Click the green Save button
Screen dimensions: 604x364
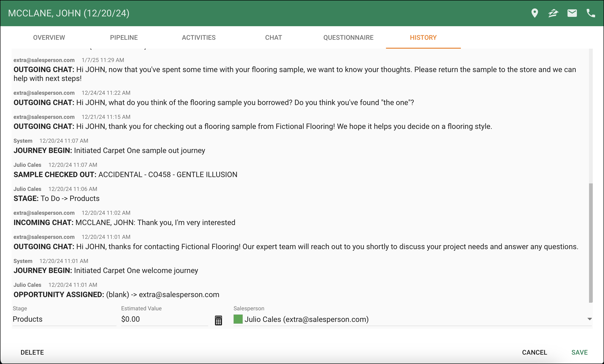pos(579,352)
